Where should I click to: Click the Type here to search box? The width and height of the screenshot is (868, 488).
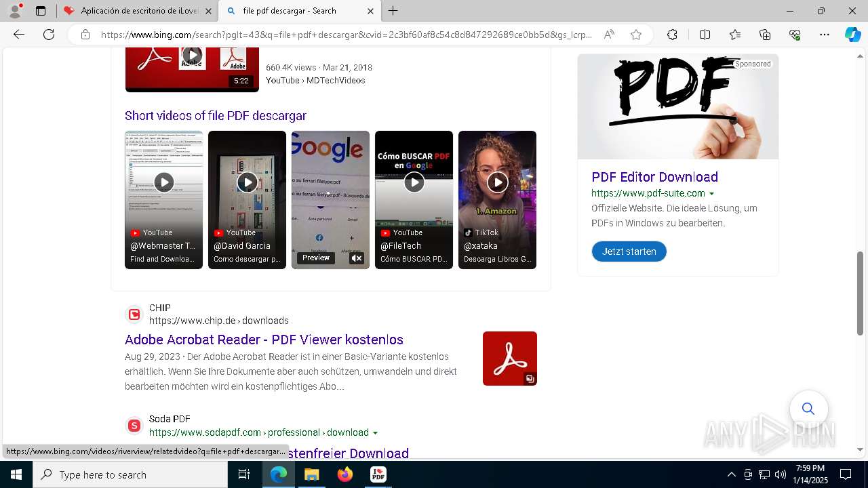[130, 474]
